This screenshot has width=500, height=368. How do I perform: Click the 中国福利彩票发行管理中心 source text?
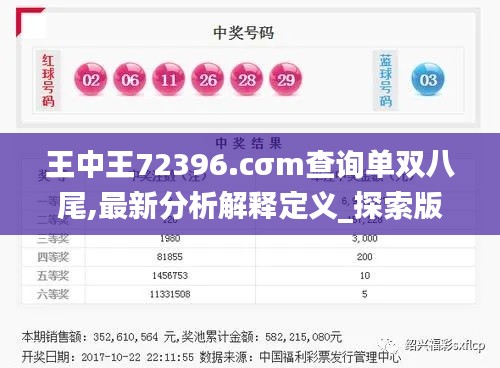point(330,357)
